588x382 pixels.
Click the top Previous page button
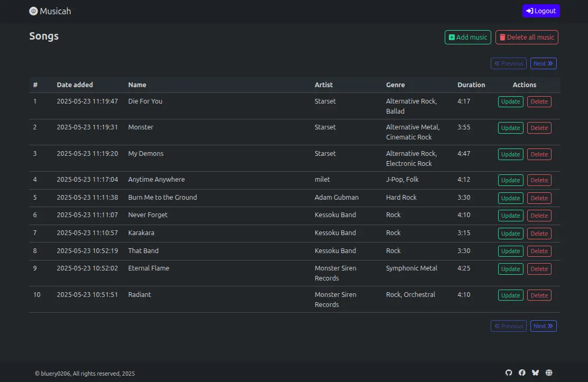tap(508, 63)
